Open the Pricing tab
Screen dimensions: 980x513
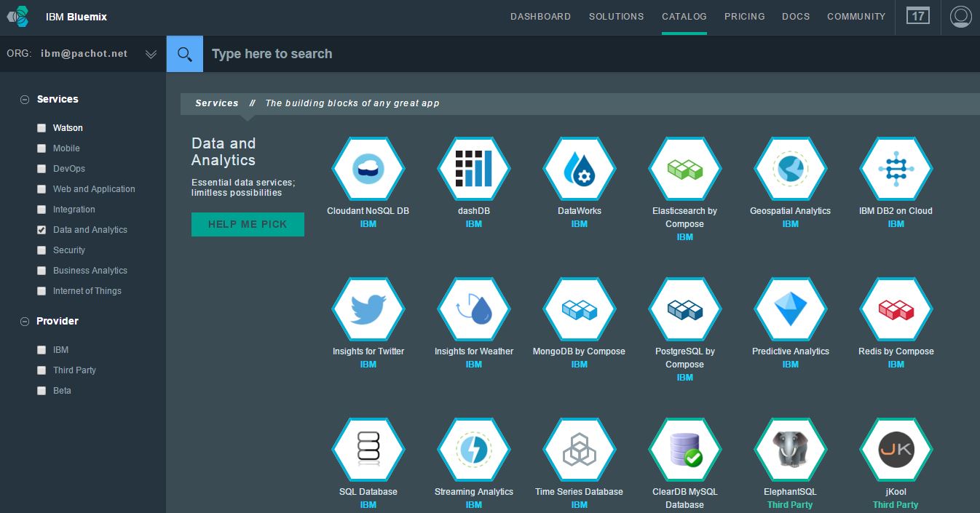744,16
